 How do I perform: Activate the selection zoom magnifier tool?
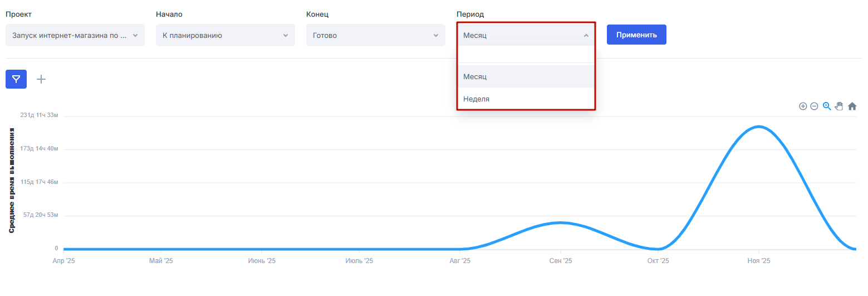coord(827,106)
